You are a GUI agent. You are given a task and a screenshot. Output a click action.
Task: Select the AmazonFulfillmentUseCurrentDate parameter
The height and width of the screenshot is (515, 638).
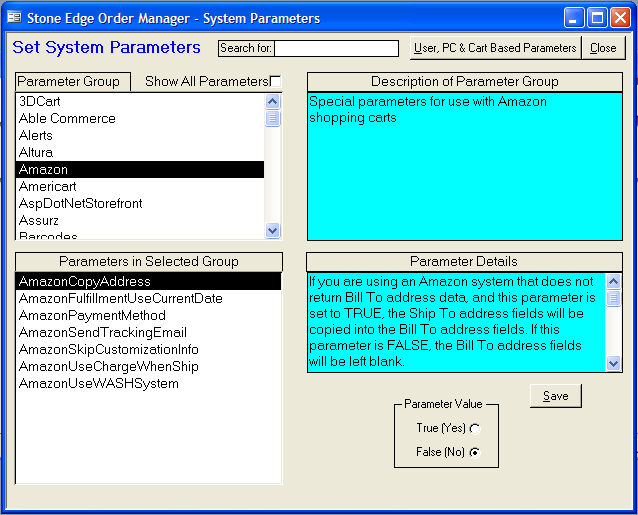pos(149,299)
